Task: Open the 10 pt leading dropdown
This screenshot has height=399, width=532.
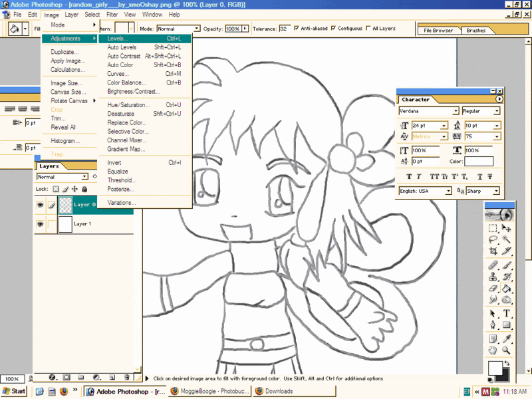Action: point(497,126)
